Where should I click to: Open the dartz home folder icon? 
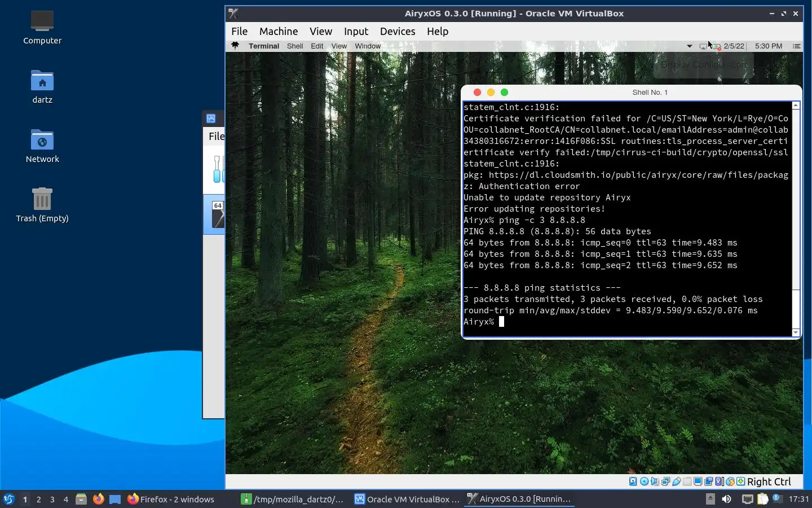(42, 86)
